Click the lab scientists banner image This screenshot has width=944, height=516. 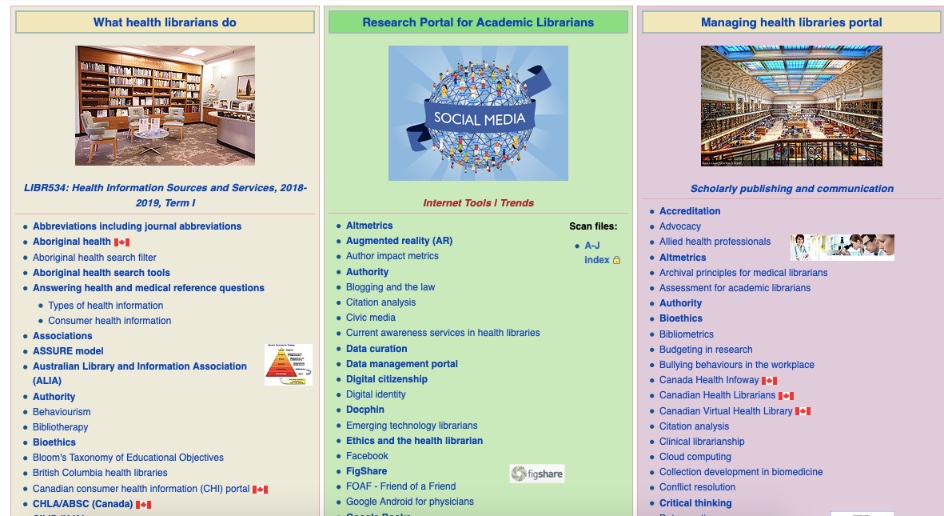point(842,247)
